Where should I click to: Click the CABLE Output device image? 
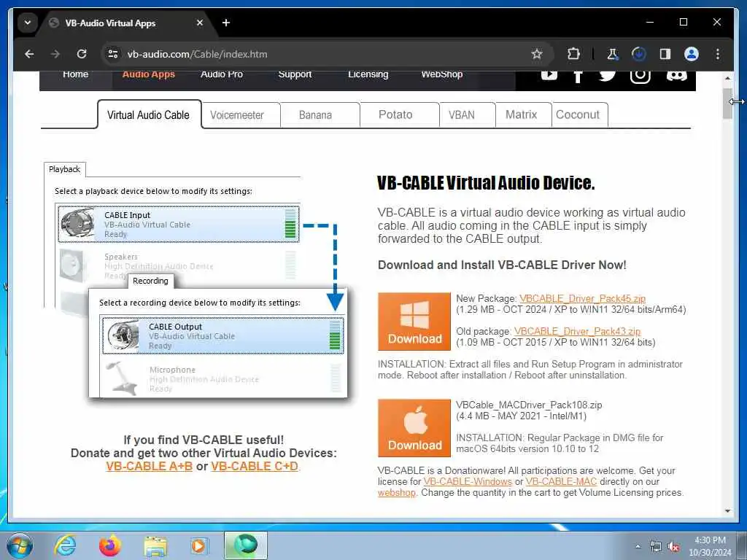coord(123,335)
